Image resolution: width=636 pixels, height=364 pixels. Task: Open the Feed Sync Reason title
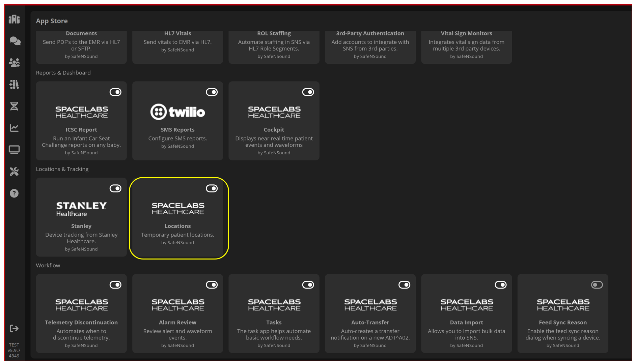pos(563,323)
